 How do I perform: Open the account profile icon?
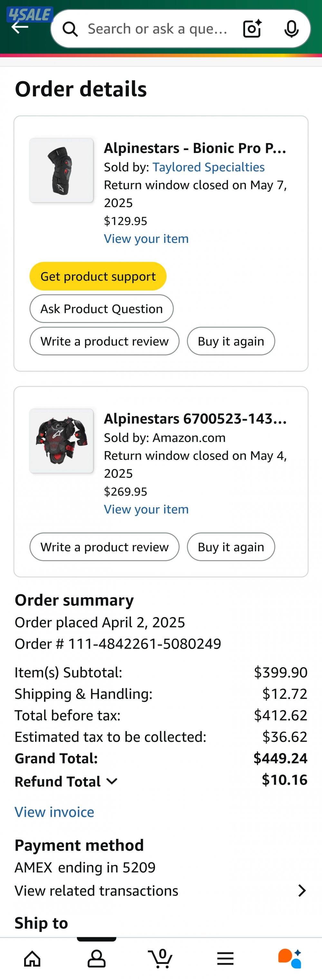(97, 958)
